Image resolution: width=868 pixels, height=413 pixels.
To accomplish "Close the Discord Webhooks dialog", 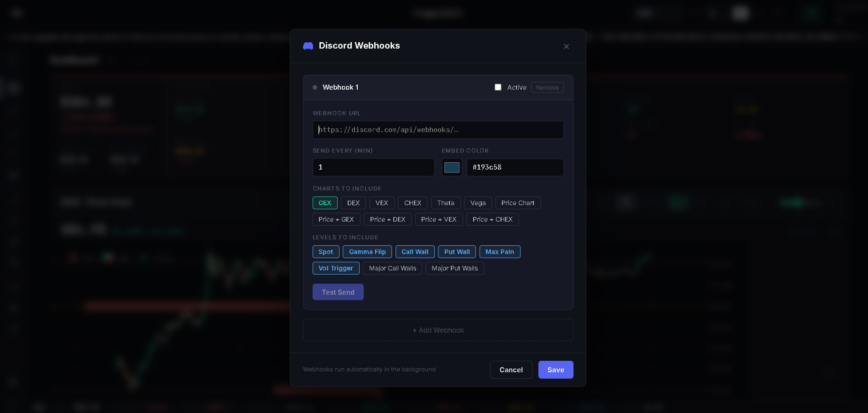I will coord(566,46).
